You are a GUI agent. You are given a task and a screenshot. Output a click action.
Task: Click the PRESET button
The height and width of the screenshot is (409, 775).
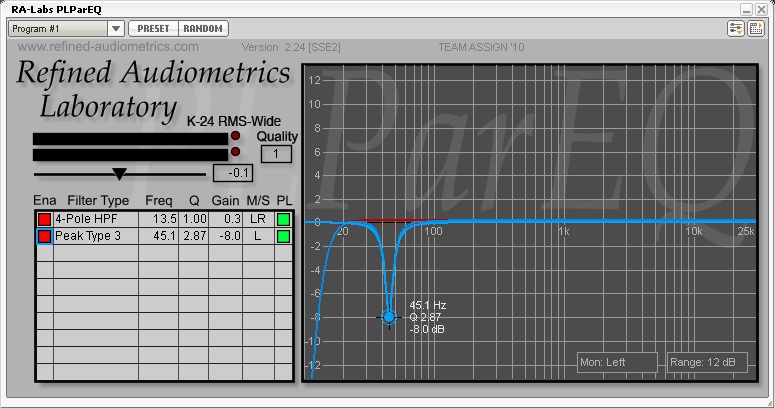click(x=153, y=29)
